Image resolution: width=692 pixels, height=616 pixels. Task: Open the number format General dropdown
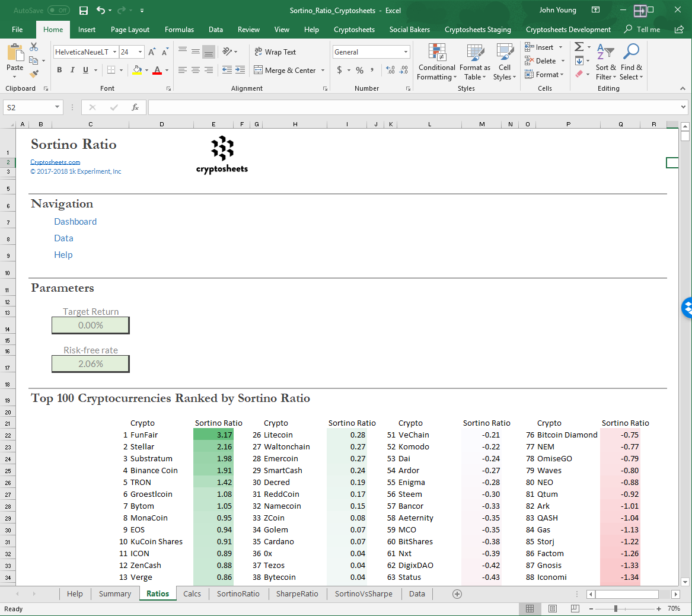tap(406, 52)
